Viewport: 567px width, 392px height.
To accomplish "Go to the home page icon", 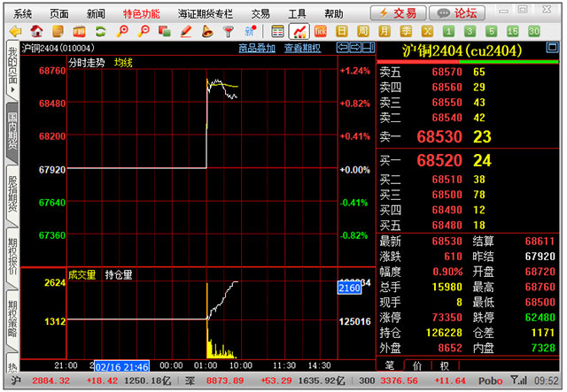I will coord(36,32).
